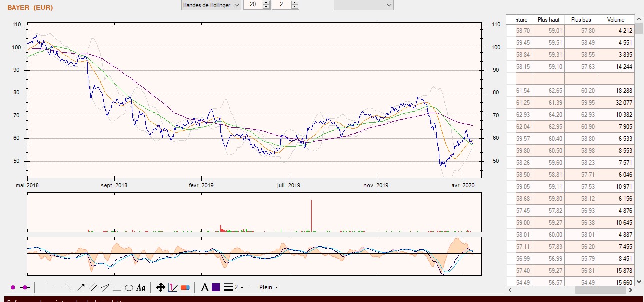This screenshot has width=644, height=302.
Task: Click the opening price cell 58,70
Action: point(523,30)
